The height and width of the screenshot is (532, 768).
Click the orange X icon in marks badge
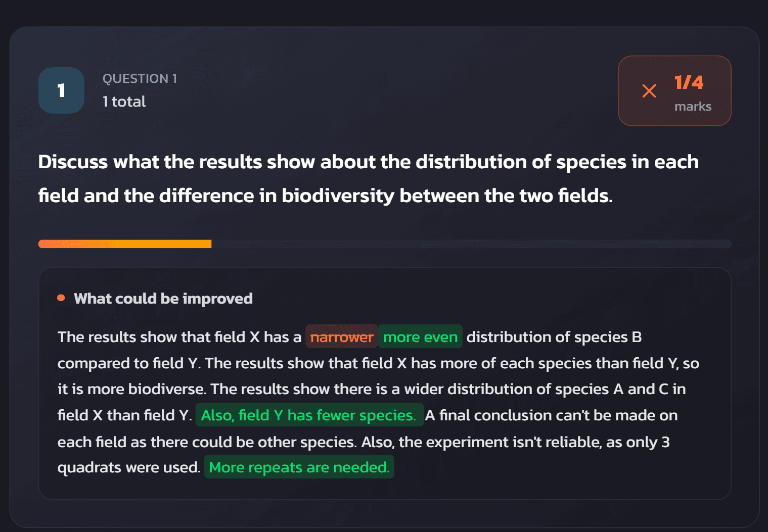[649, 91]
